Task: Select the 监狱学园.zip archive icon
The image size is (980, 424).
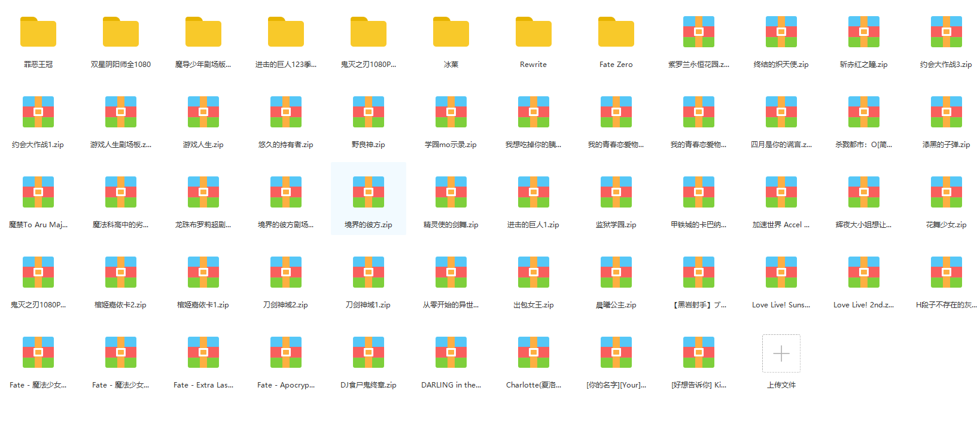Action: click(616, 192)
